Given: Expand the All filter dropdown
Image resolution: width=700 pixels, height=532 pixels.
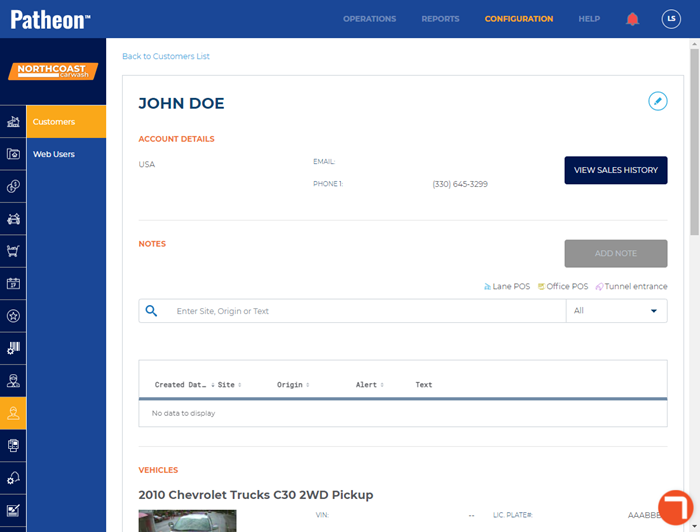Looking at the screenshot, I should click(616, 311).
